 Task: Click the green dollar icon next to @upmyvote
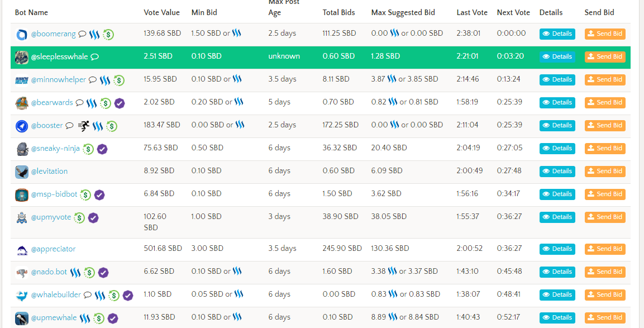(x=79, y=218)
